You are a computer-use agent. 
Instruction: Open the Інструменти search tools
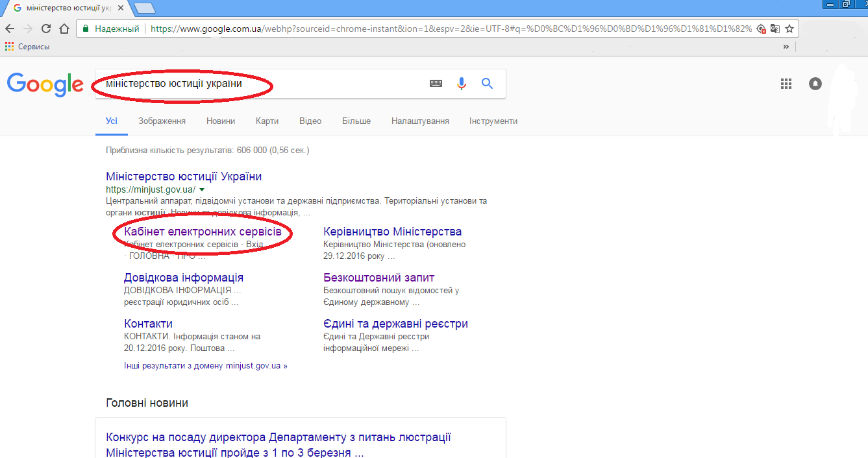[493, 121]
